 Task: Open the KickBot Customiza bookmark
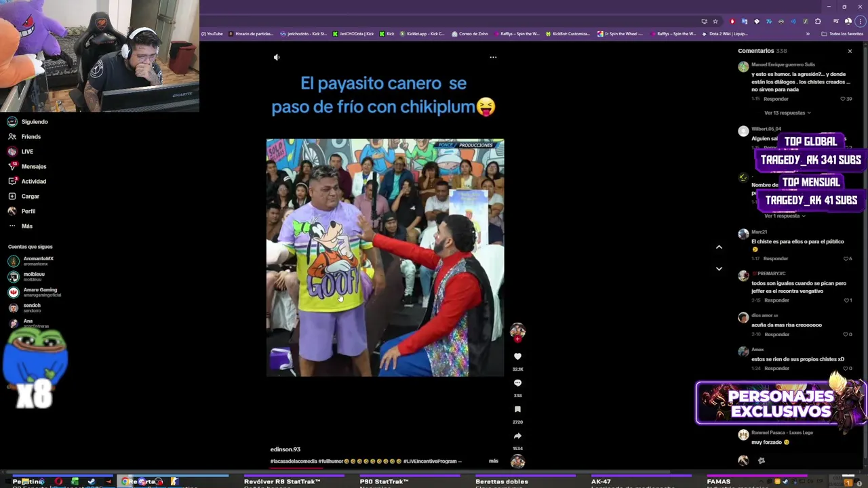(568, 33)
